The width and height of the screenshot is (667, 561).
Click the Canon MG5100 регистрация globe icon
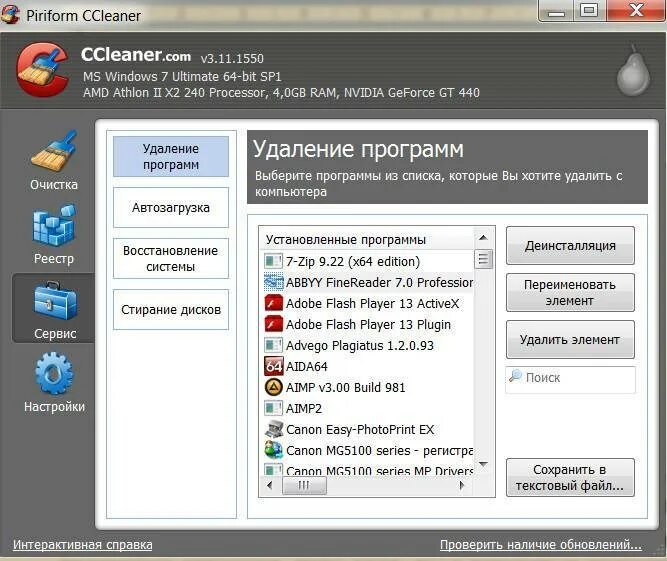pos(274,450)
